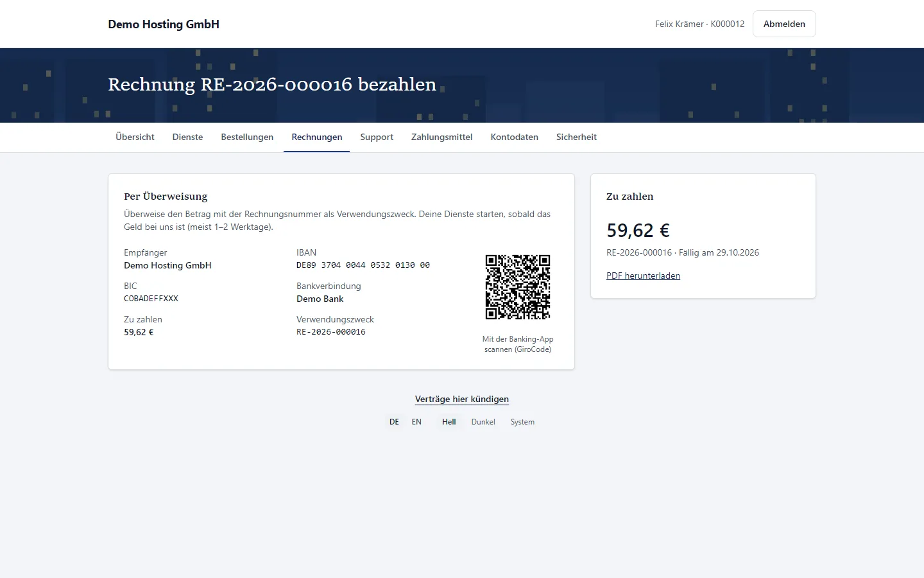Click the IBAN value DE89 3704 0044 0532 0130 00
Screen dimensions: 924x578
[x=363, y=265]
